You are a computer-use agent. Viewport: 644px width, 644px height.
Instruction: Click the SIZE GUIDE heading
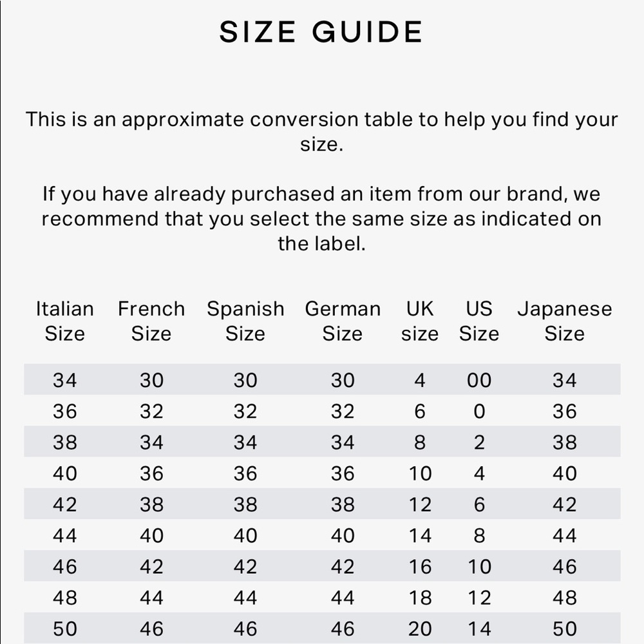[321, 32]
